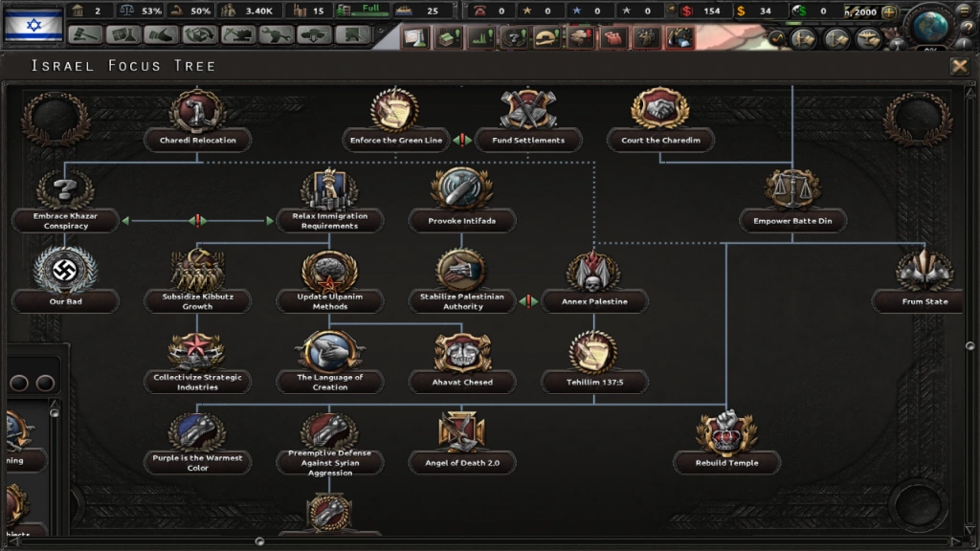Click the red telephones alert icon
The width and height of the screenshot is (980, 551).
(x=612, y=38)
